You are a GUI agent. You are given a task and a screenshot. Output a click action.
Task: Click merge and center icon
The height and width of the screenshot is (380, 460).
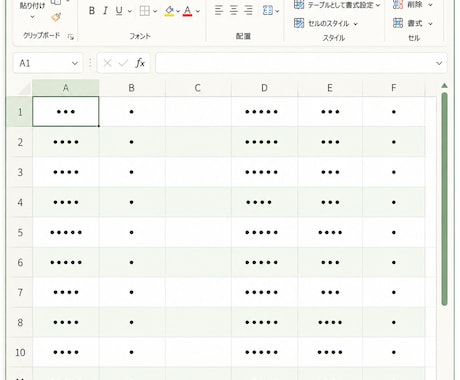[x=268, y=11]
